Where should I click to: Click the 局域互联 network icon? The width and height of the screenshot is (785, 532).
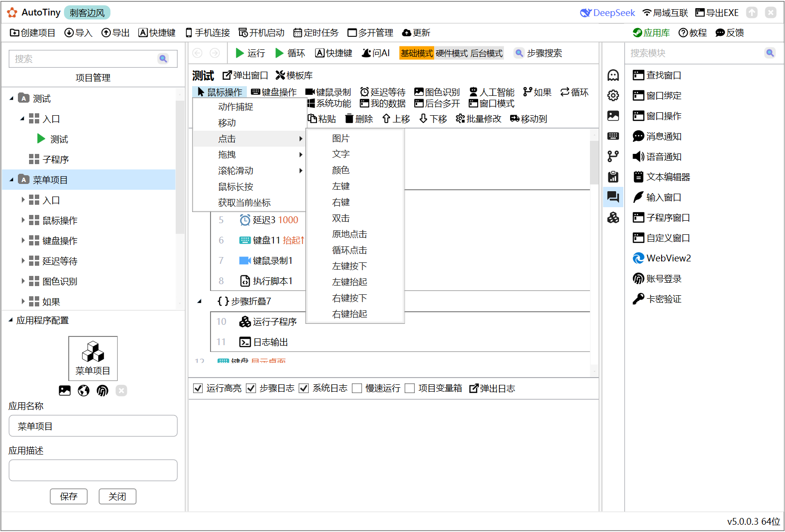647,13
